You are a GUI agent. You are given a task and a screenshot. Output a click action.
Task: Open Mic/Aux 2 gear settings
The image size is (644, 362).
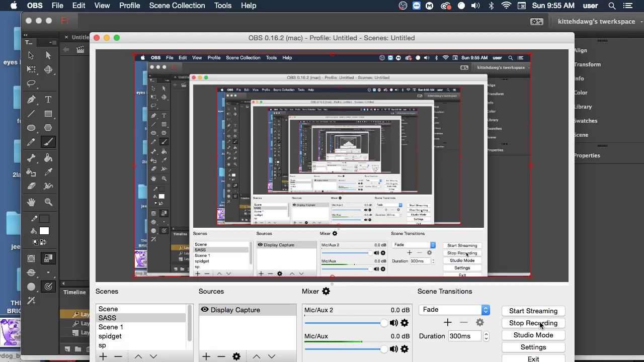405,323
